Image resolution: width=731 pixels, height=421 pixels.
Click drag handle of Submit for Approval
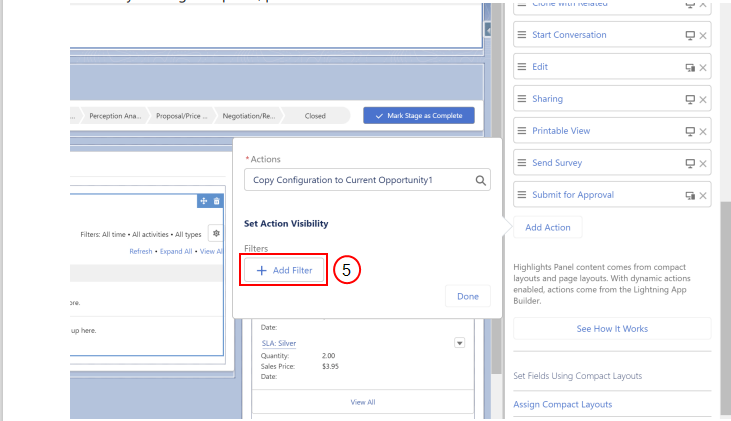coord(522,195)
